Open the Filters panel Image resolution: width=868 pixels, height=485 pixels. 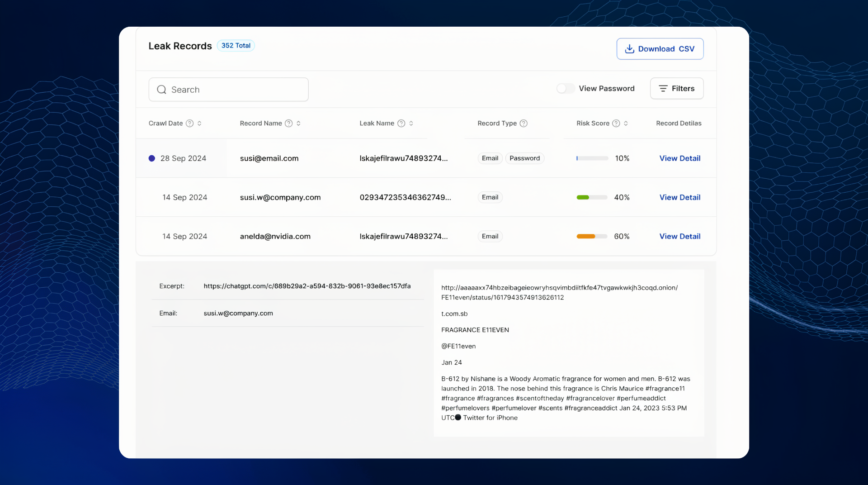click(x=676, y=89)
